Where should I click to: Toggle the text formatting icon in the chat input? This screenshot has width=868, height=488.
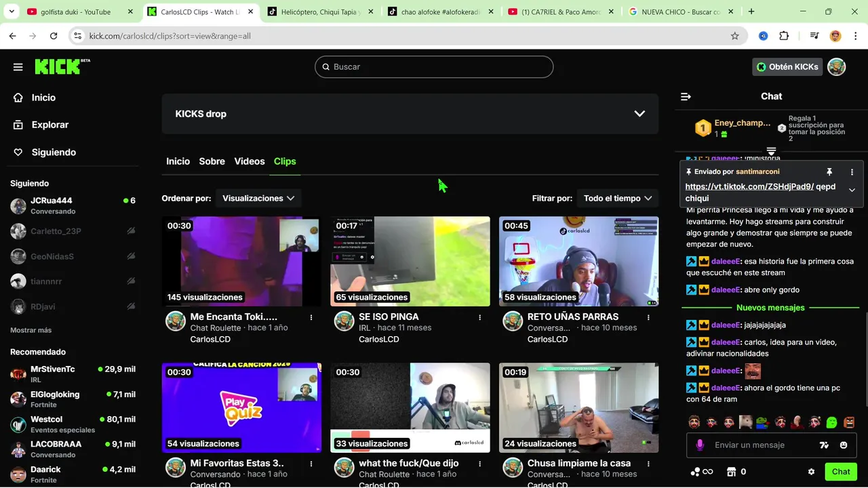point(824,445)
